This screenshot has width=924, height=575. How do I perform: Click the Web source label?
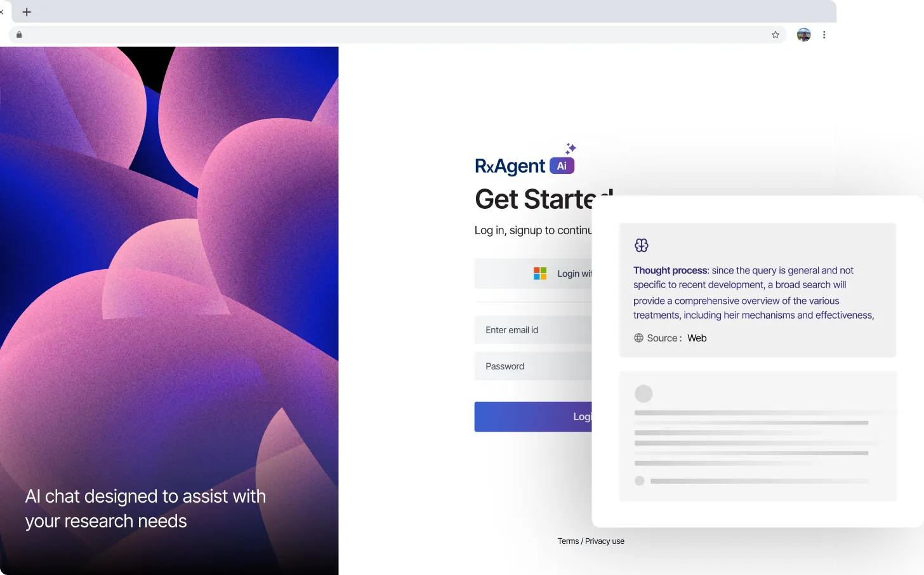(x=697, y=338)
